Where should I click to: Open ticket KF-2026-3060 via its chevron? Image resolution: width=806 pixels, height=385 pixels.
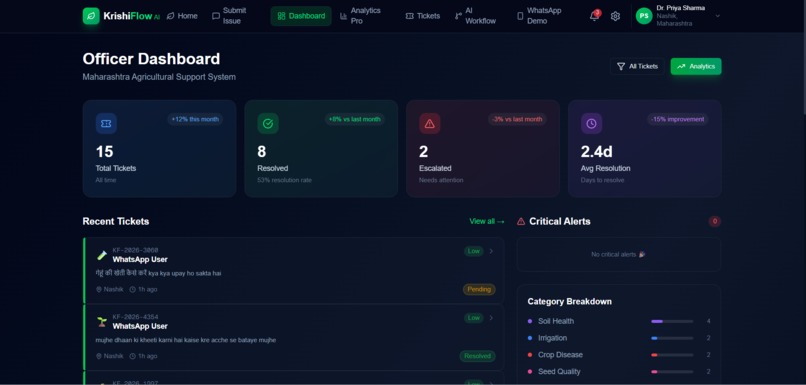(x=491, y=251)
